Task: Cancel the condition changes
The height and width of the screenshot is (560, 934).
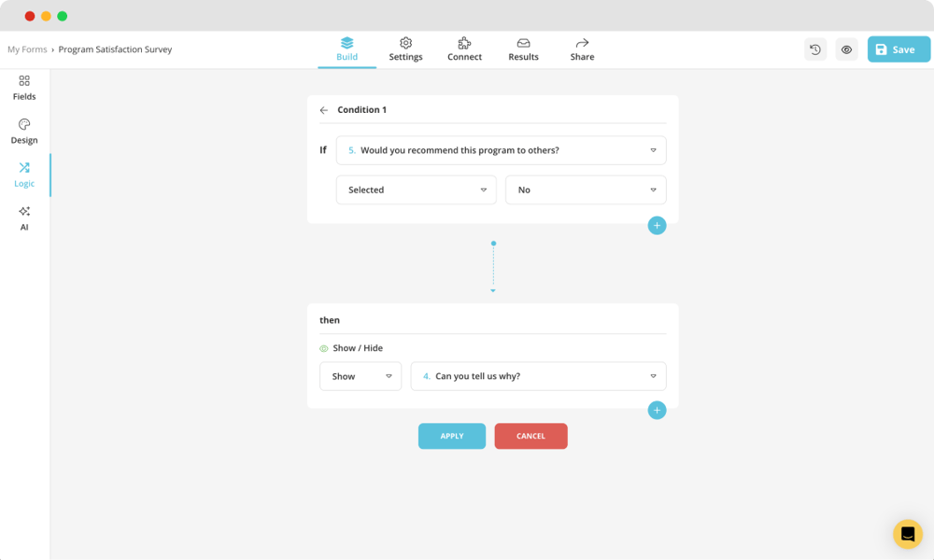Action: point(531,436)
